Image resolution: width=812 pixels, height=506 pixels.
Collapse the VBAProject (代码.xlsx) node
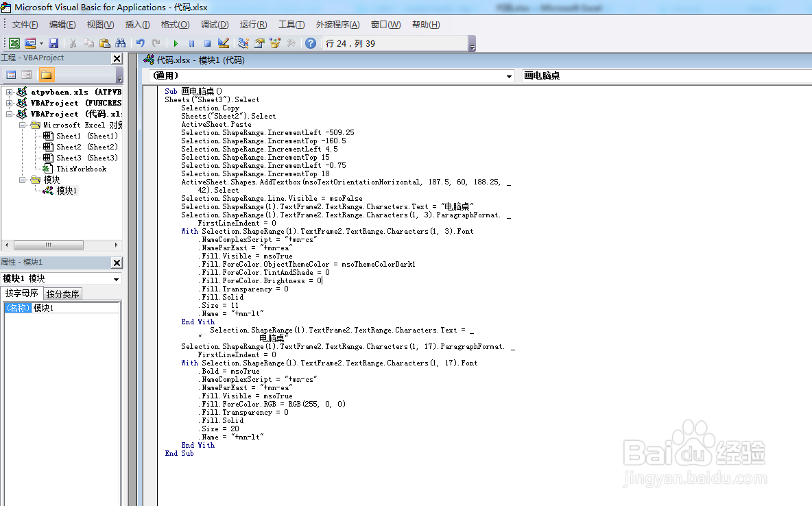[x=9, y=114]
